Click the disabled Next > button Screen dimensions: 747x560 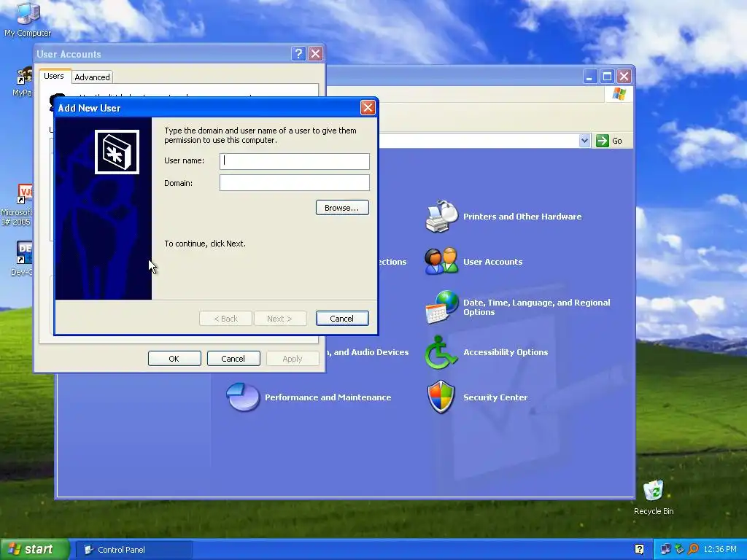279,319
